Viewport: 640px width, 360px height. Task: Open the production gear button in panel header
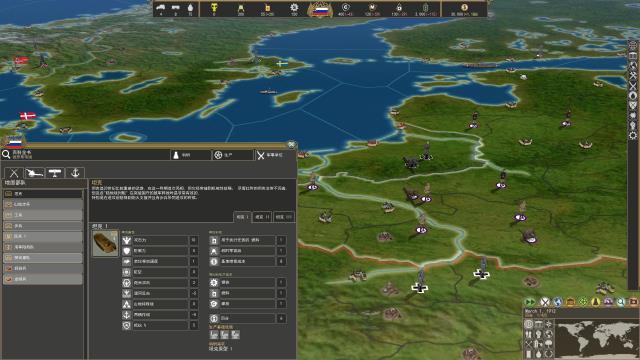(233, 155)
